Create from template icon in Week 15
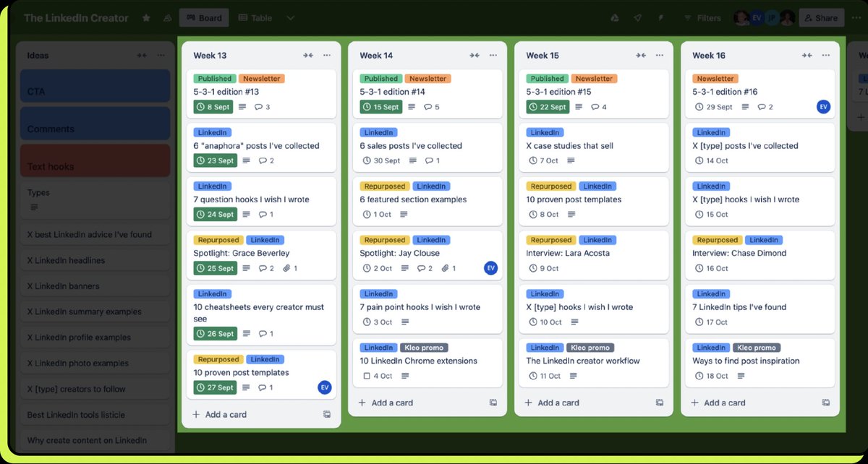Screen dimensions: 868x464 pos(660,403)
